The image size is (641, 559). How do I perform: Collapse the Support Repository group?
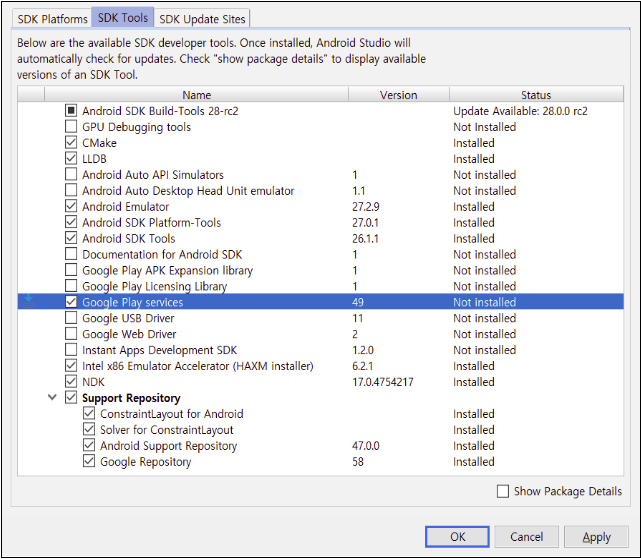pyautogui.click(x=52, y=397)
